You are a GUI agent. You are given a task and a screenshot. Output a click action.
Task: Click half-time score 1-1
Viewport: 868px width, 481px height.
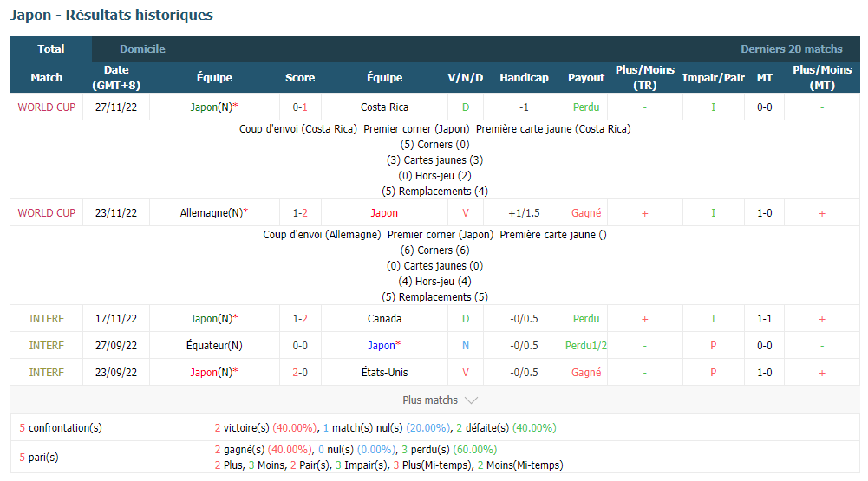(765, 318)
